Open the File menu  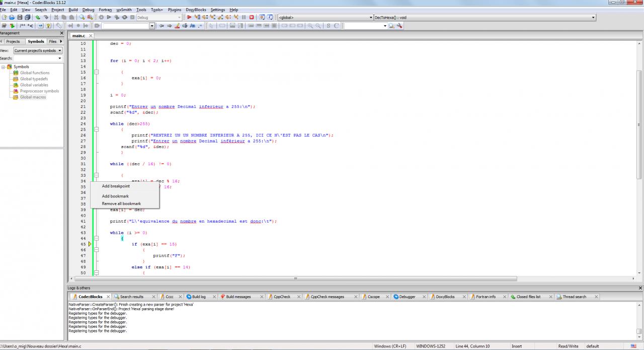click(x=3, y=10)
